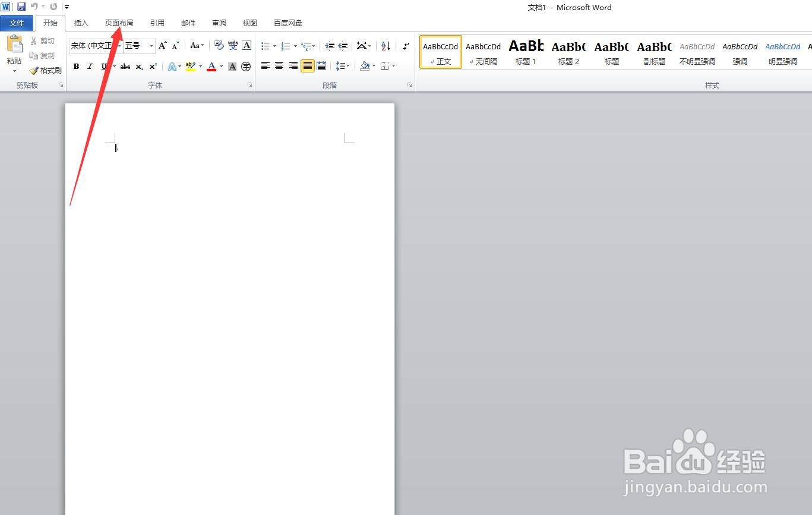812x515 pixels.
Task: Toggle Justify paragraph alignment
Action: (307, 66)
